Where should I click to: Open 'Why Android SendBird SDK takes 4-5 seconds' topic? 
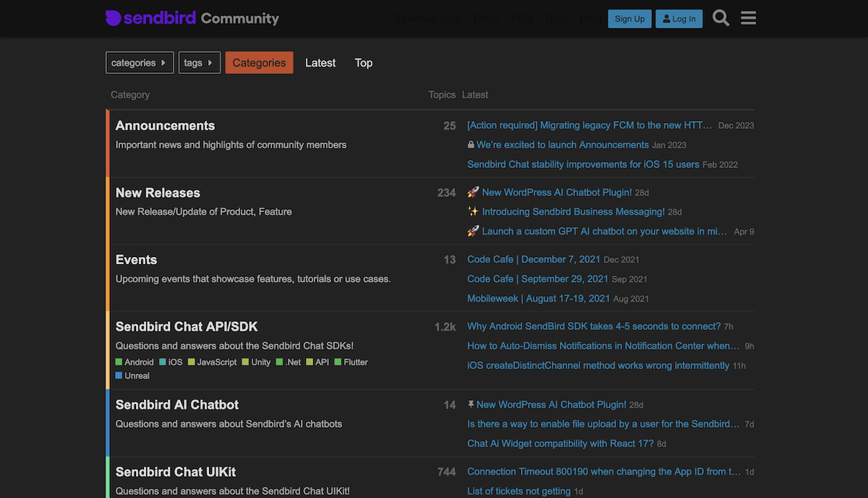click(594, 326)
